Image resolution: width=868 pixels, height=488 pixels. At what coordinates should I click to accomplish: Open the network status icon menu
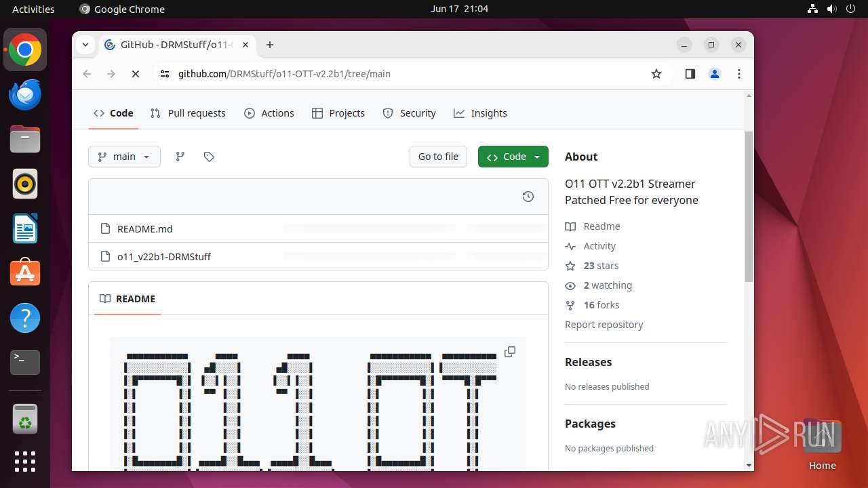[x=812, y=9]
